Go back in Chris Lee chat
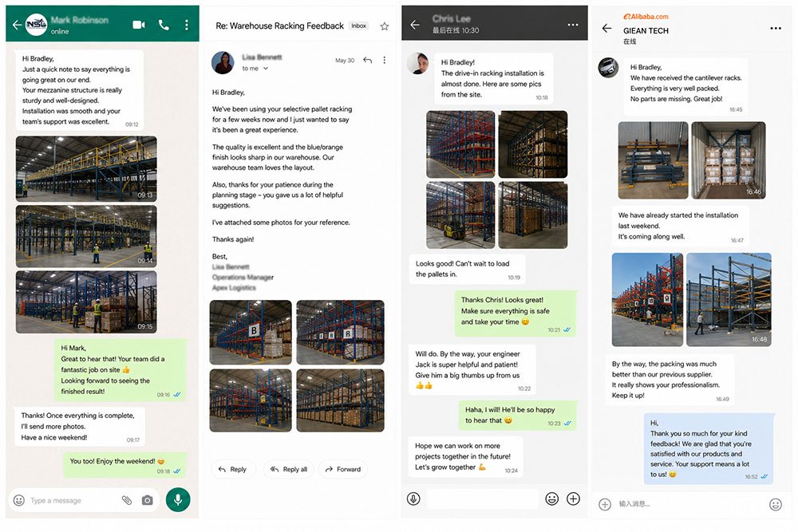This screenshot has width=798, height=532. (x=415, y=25)
